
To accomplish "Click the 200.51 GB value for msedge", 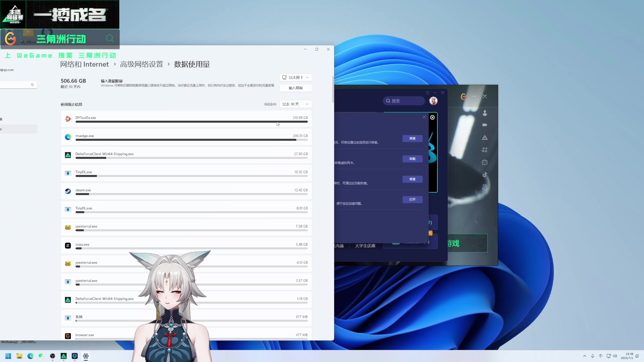I will point(300,136).
